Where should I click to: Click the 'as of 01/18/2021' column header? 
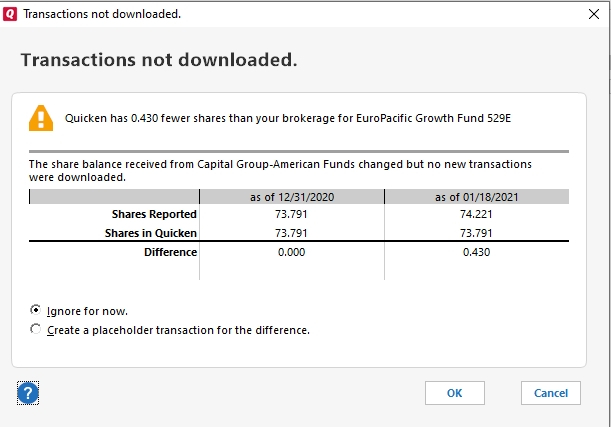click(477, 197)
